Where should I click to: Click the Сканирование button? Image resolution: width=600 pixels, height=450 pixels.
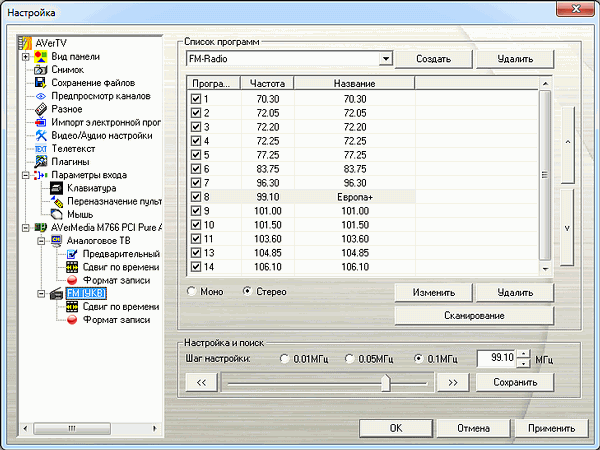pyautogui.click(x=473, y=316)
